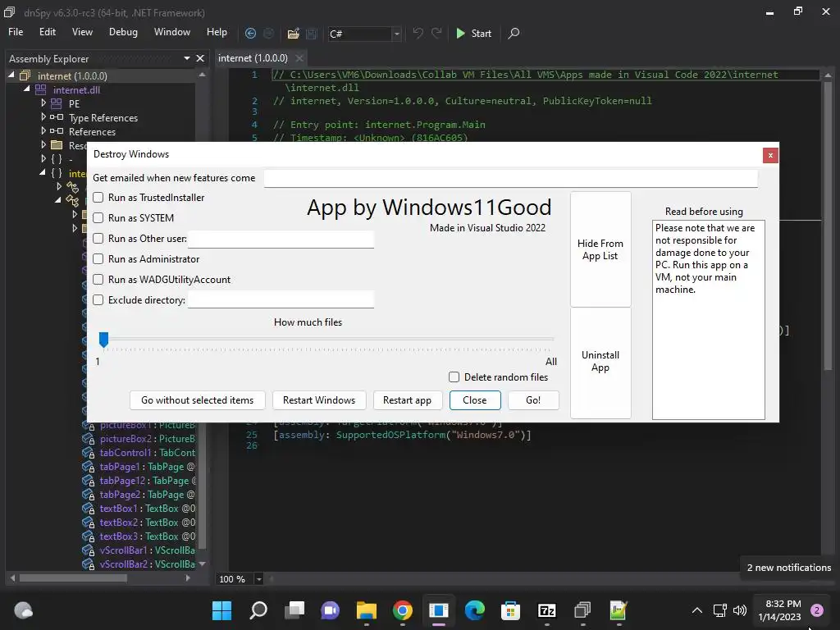This screenshot has height=630, width=840.
Task: Open the Windows Start menu
Action: point(221,610)
